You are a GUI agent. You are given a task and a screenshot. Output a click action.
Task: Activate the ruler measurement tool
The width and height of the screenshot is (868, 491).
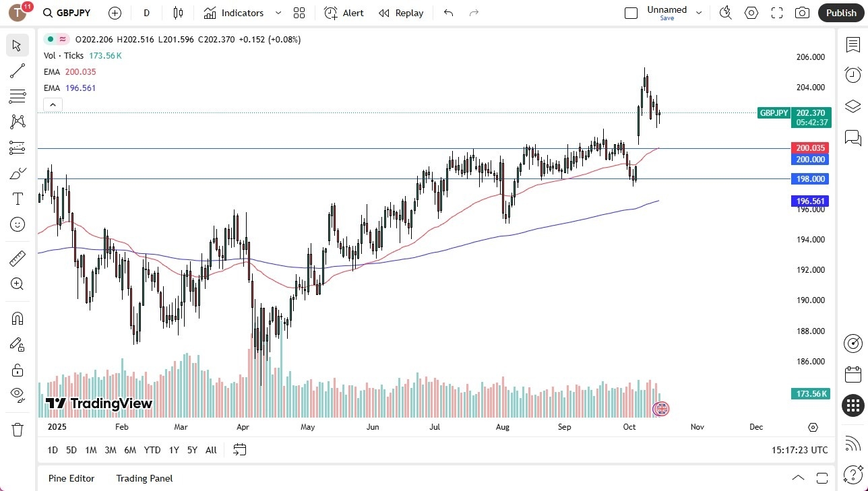coord(17,258)
